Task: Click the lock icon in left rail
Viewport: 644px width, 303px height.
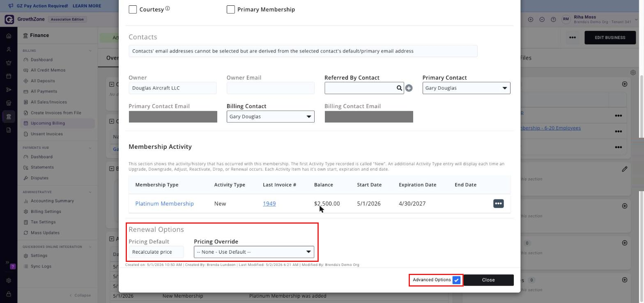Action: pos(9,294)
